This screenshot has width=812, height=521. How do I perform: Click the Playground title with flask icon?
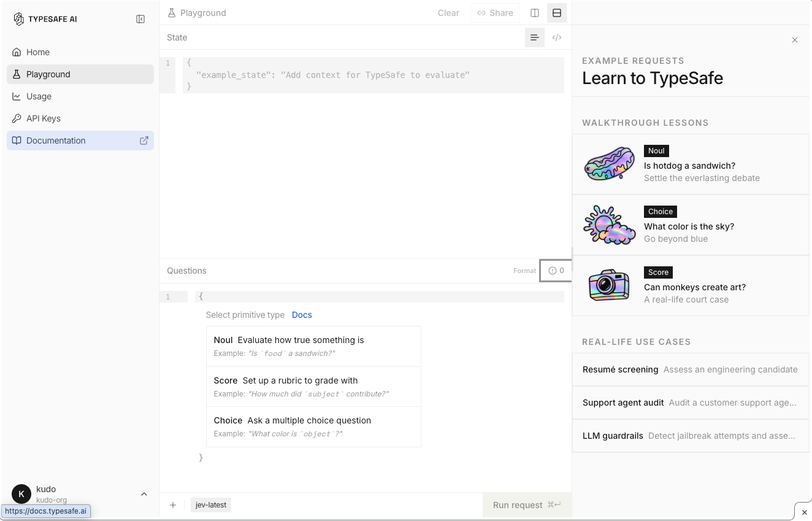pos(197,13)
